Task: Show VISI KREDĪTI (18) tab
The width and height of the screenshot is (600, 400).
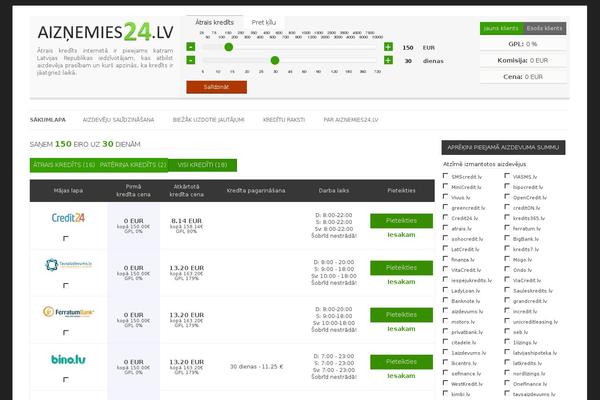Action: coord(202,165)
